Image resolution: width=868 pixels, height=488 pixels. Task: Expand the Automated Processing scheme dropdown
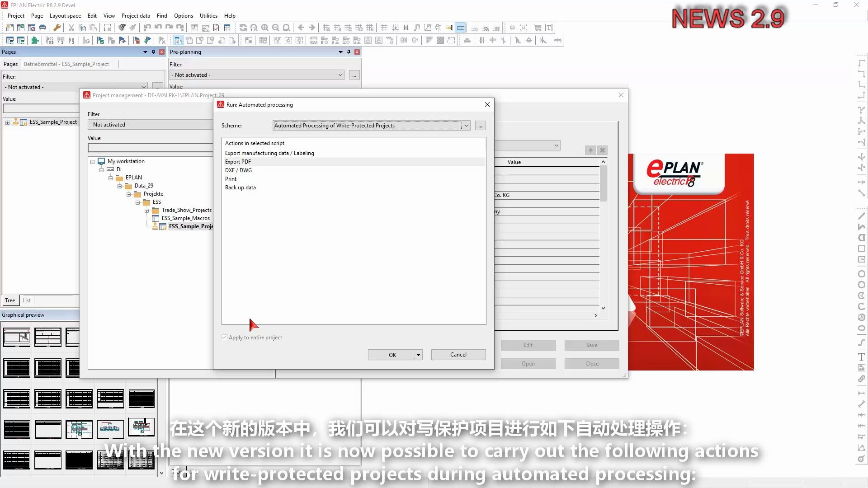point(466,125)
